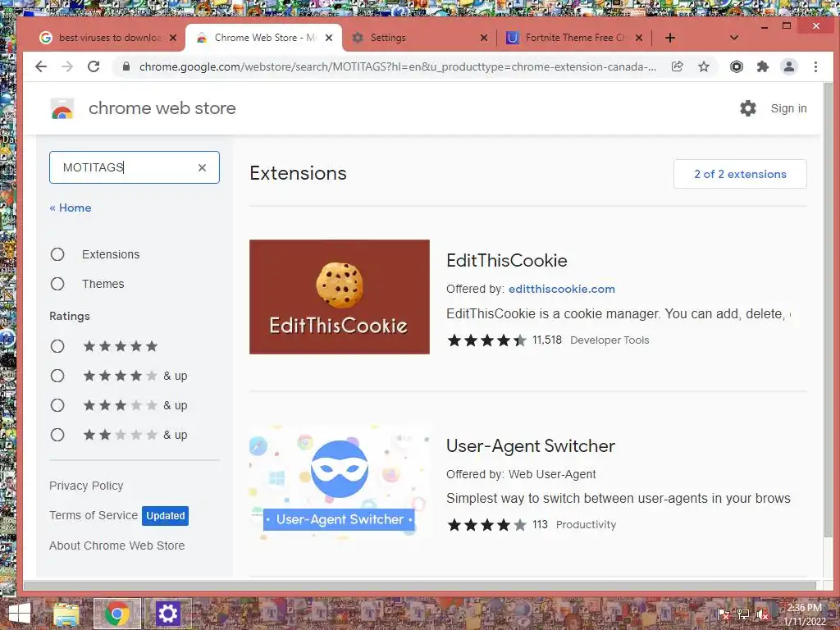Screen dimensions: 840x630
Task: Close the 'best viruses to download' tab
Action: pos(172,38)
